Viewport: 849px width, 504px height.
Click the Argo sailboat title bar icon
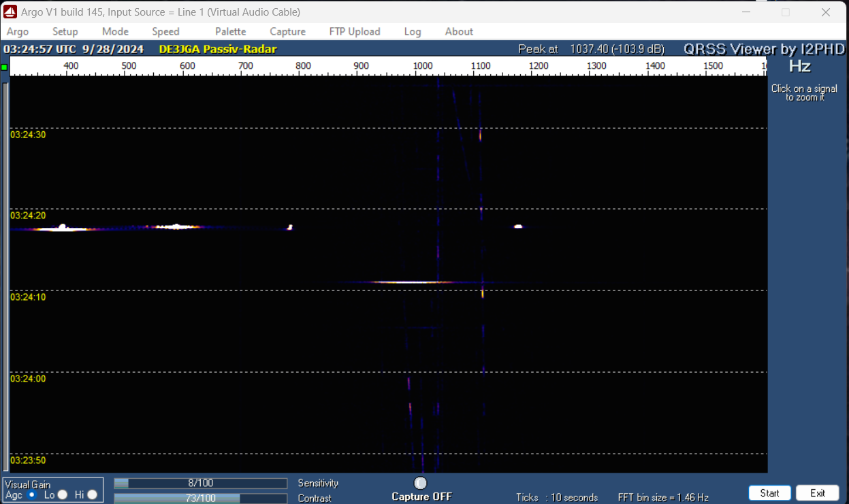coord(10,12)
